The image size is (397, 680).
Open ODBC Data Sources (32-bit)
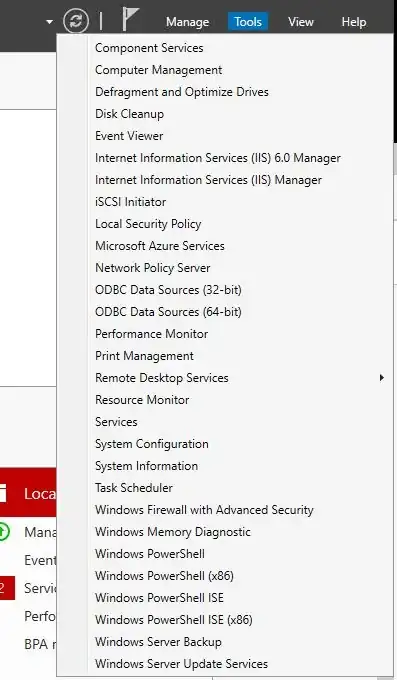[x=168, y=290]
